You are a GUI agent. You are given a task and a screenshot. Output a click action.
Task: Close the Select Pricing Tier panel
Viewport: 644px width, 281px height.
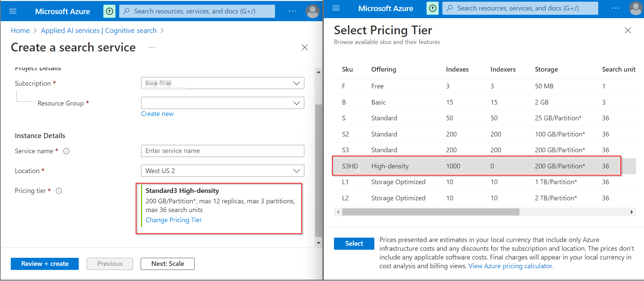coord(628,30)
